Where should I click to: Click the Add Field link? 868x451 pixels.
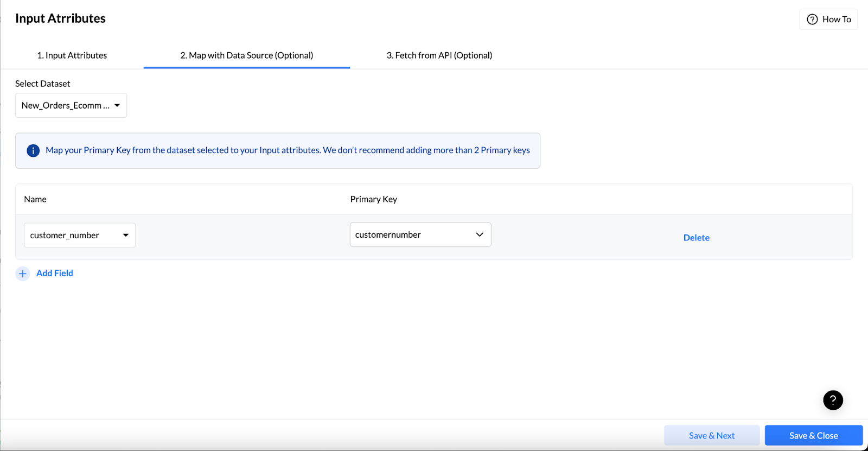(x=55, y=273)
